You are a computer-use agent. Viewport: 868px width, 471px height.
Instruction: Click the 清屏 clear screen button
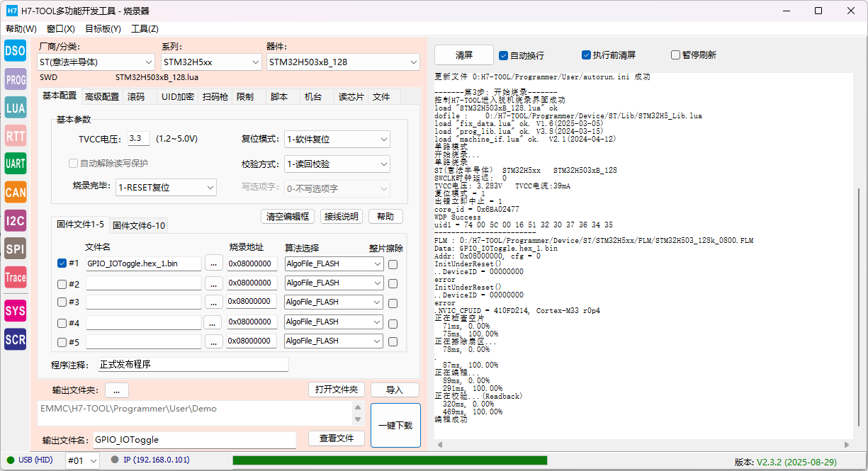click(464, 55)
